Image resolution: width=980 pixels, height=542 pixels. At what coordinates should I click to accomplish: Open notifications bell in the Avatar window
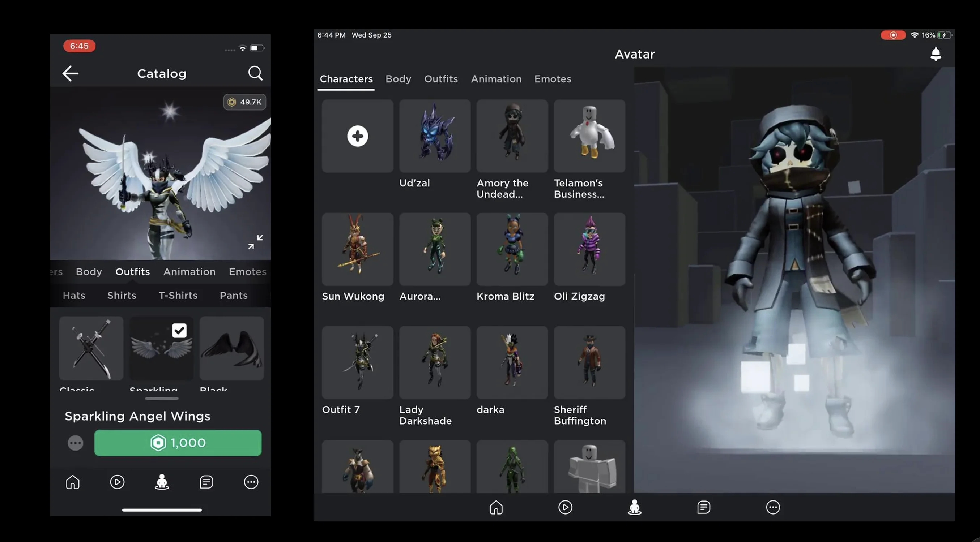(x=936, y=54)
